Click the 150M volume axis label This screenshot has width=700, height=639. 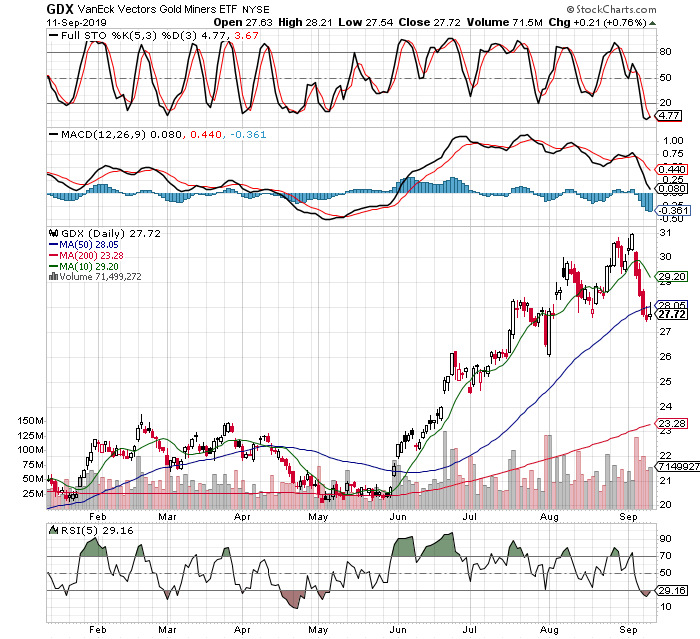tap(30, 421)
